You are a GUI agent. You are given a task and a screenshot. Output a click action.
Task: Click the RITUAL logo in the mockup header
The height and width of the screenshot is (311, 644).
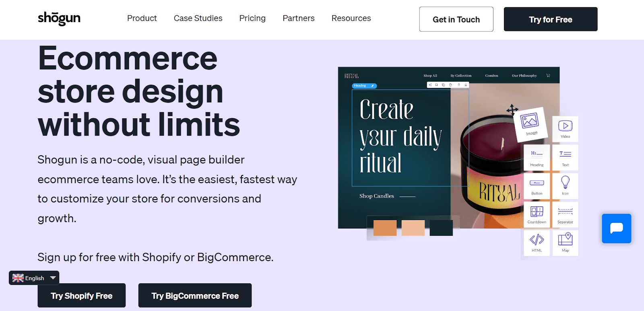click(351, 76)
